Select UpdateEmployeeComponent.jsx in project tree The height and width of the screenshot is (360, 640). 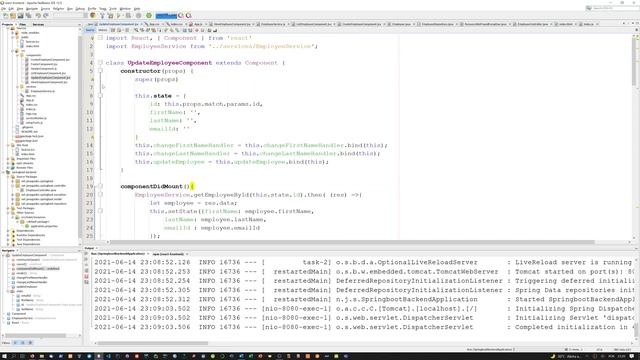(50, 78)
